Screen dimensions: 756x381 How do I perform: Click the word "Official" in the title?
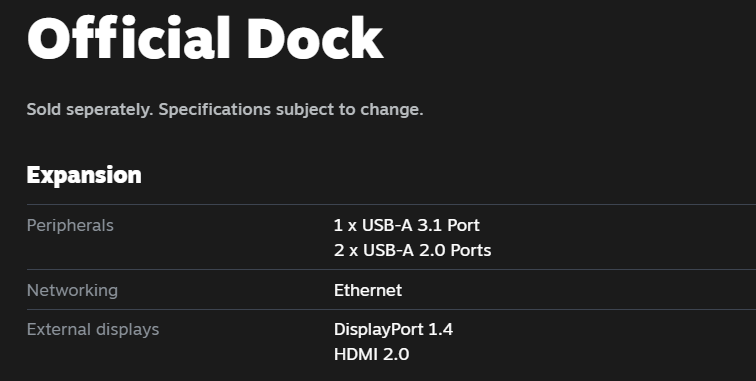point(129,38)
